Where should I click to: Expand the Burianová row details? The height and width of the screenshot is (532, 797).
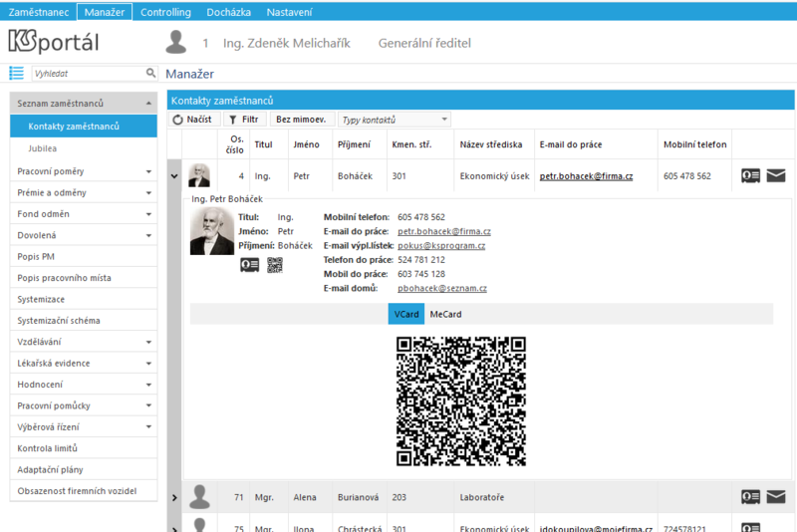(x=174, y=497)
